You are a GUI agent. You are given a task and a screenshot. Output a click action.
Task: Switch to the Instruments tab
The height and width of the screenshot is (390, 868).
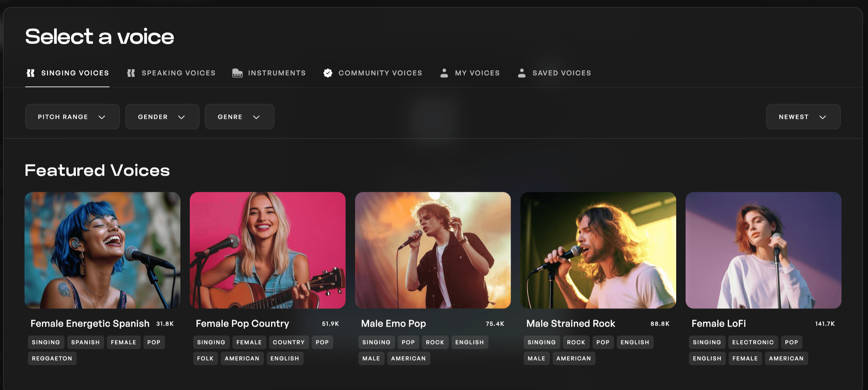pos(269,73)
